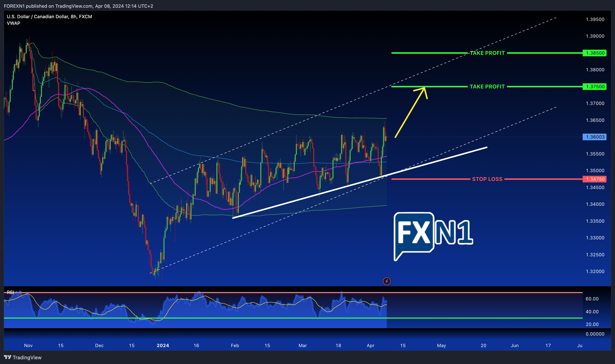
Task: Click the 1.34000 price scale label
Action: point(595,204)
